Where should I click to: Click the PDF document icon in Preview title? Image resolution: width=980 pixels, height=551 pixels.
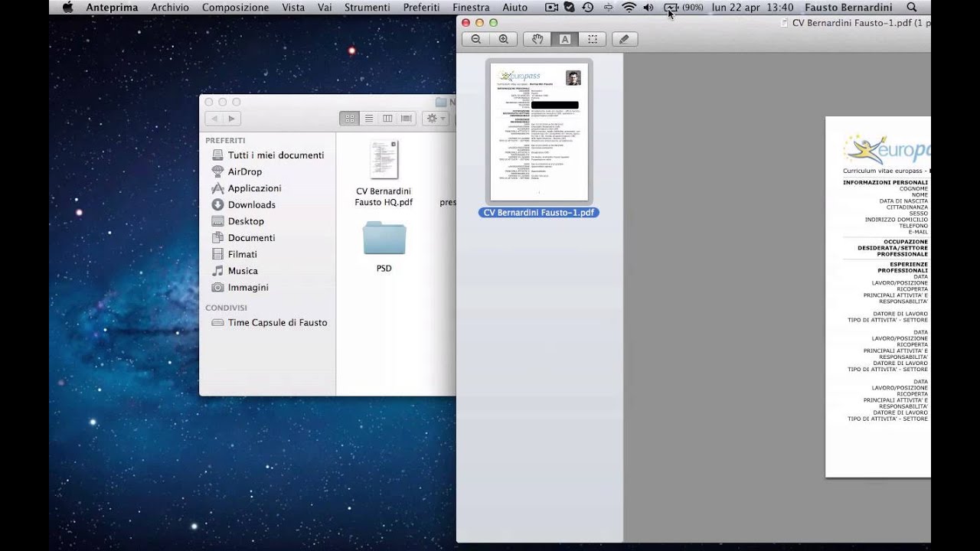(x=784, y=23)
